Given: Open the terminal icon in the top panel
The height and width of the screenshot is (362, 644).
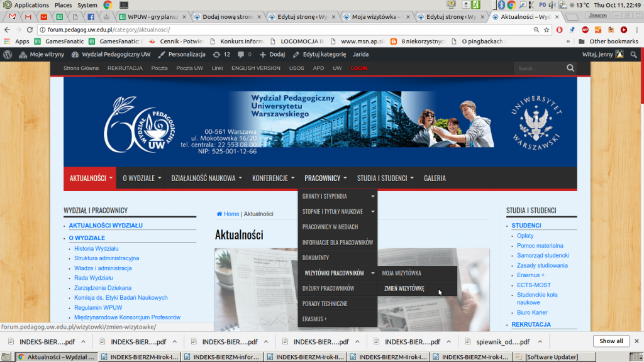Looking at the screenshot, I should click(x=124, y=5).
